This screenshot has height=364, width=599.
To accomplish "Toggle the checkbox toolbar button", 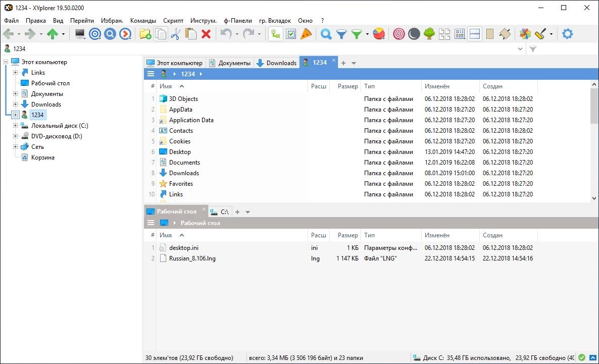I will pos(291,34).
